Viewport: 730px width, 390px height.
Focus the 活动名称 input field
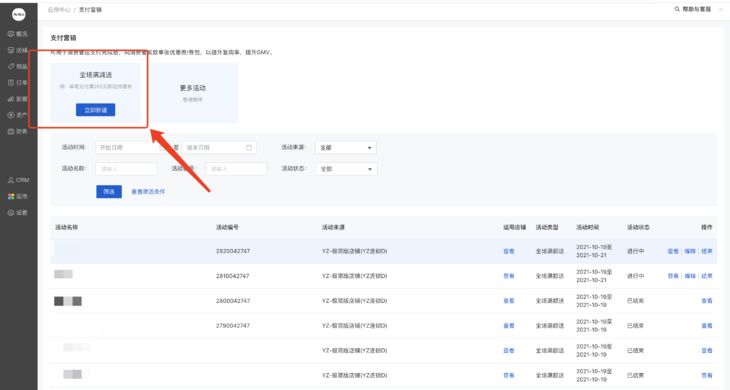point(126,169)
